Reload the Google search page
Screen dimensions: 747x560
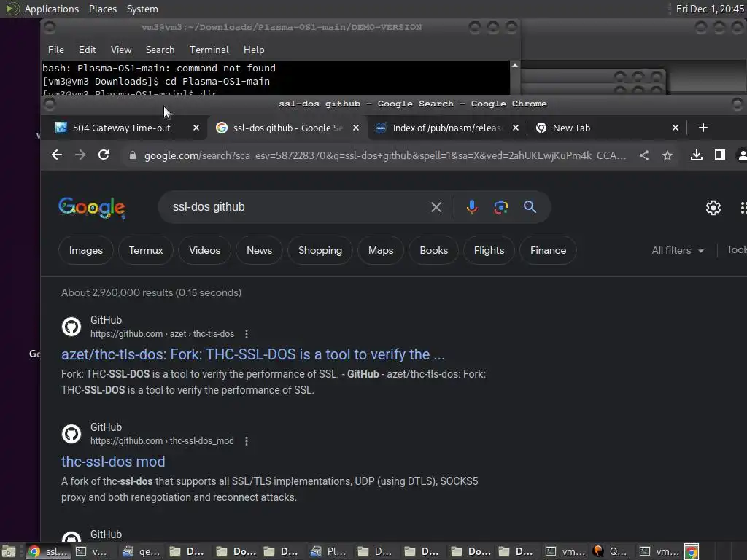coord(104,155)
